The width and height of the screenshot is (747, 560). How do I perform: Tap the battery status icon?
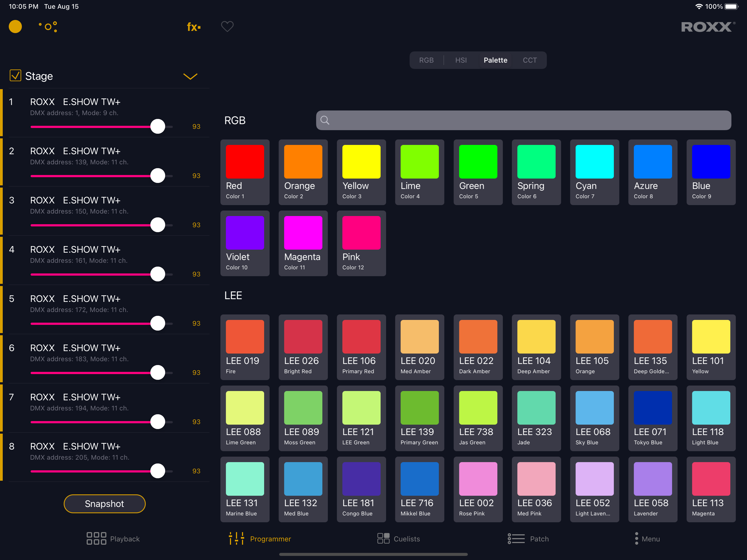731,6
